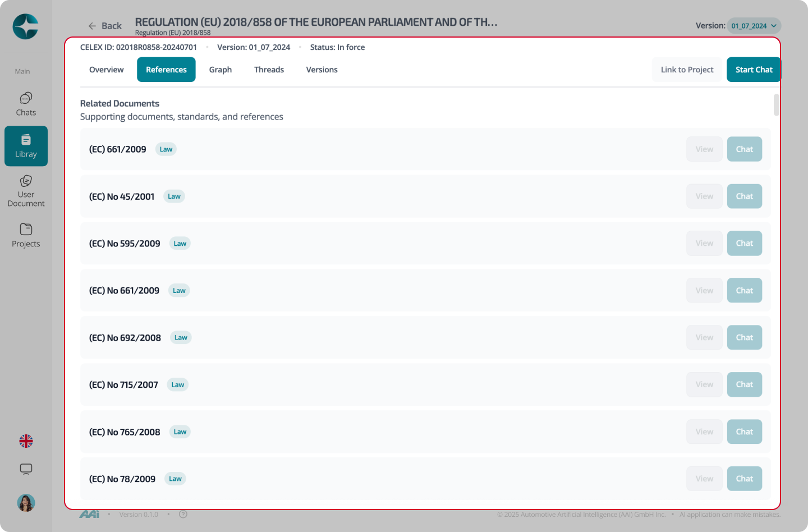Click the Back arrow button
The image size is (808, 532).
[105, 26]
